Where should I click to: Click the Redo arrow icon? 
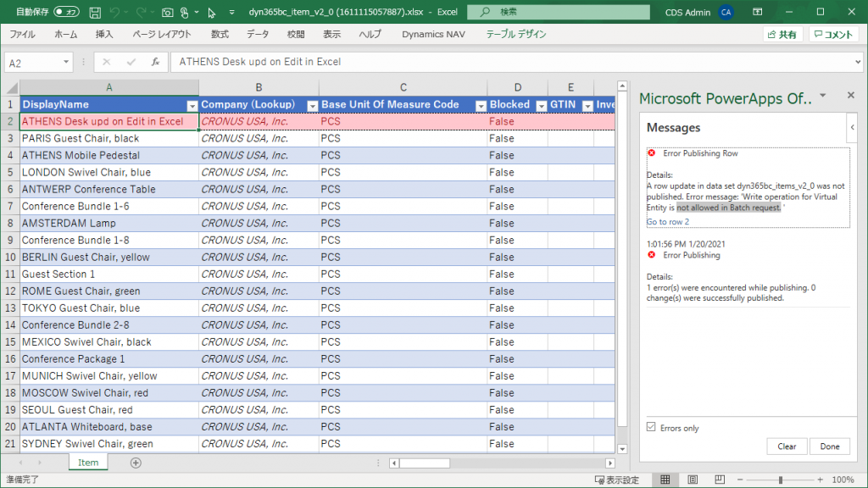click(142, 12)
